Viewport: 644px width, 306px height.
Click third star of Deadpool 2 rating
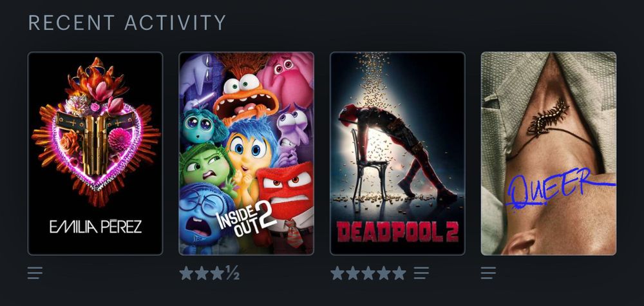(x=368, y=273)
